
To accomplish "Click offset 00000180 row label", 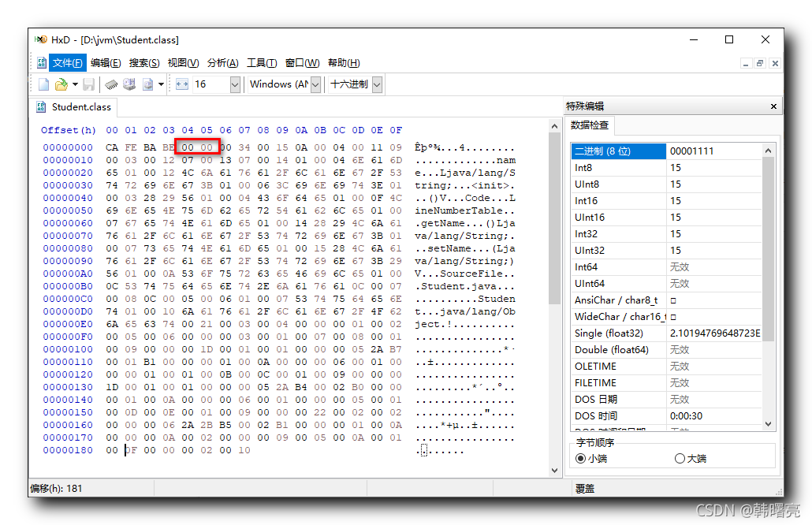I will [x=68, y=450].
